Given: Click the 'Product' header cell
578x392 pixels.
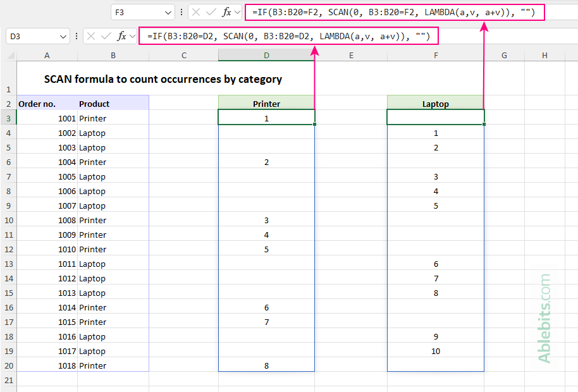Looking at the screenshot, I should 113,104.
